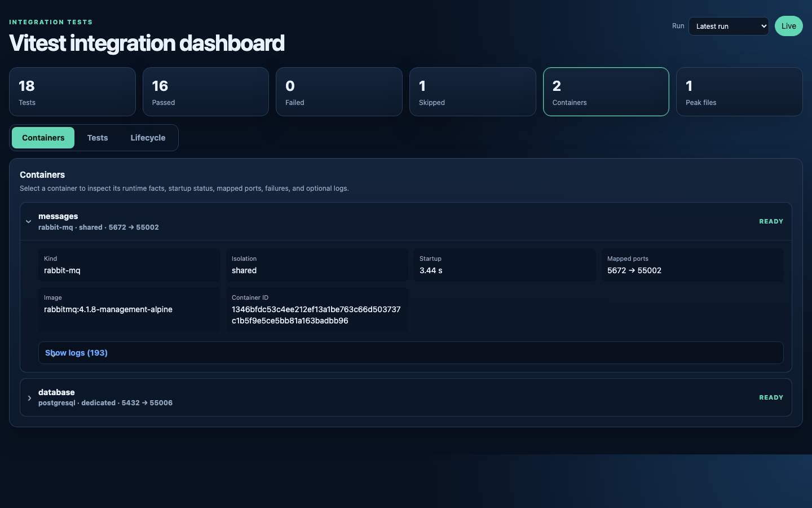The height and width of the screenshot is (508, 812).
Task: Select the 0 Failed summary card
Action: pyautogui.click(x=339, y=91)
